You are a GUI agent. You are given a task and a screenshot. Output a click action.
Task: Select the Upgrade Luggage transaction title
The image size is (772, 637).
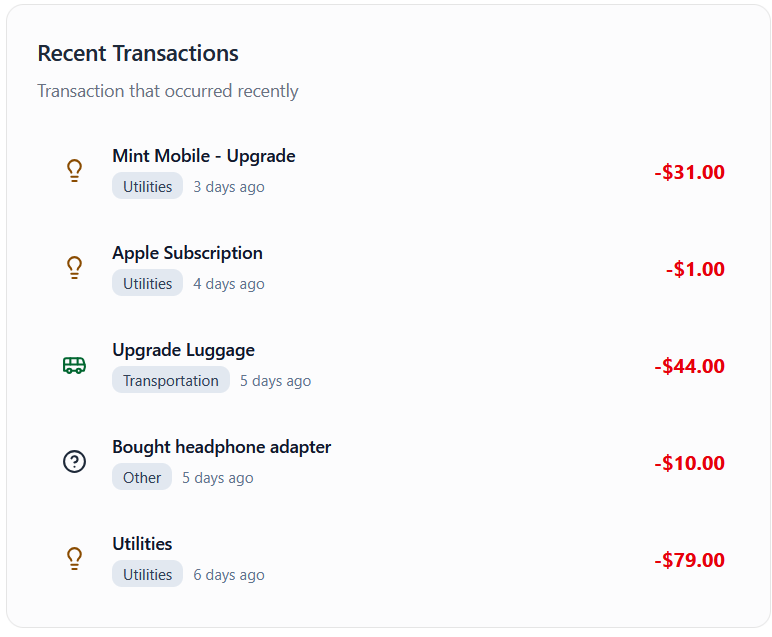click(x=183, y=350)
